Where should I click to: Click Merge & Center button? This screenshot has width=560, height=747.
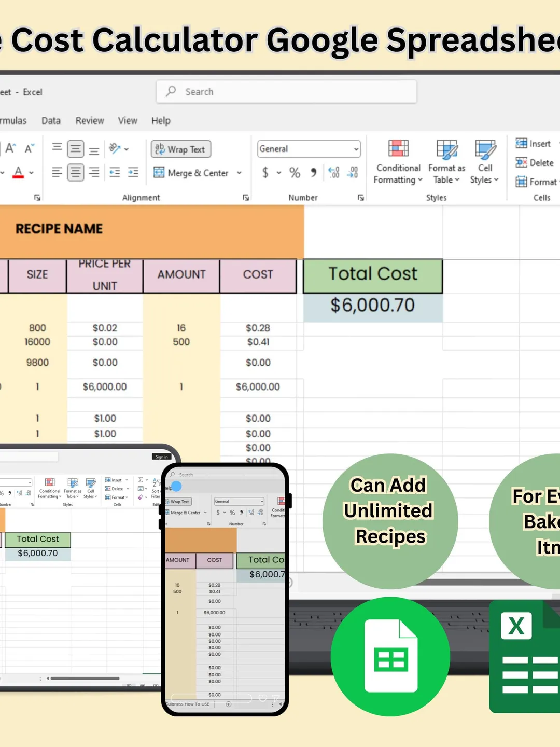coord(191,173)
